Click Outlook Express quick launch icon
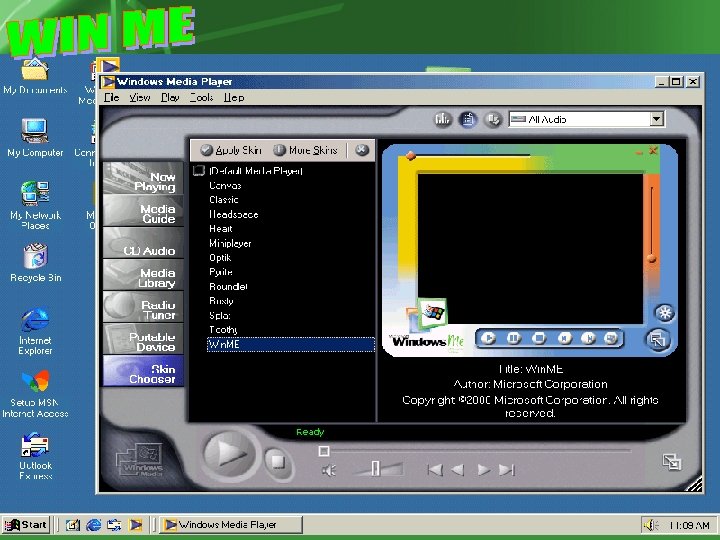720x540 pixels. [114, 525]
